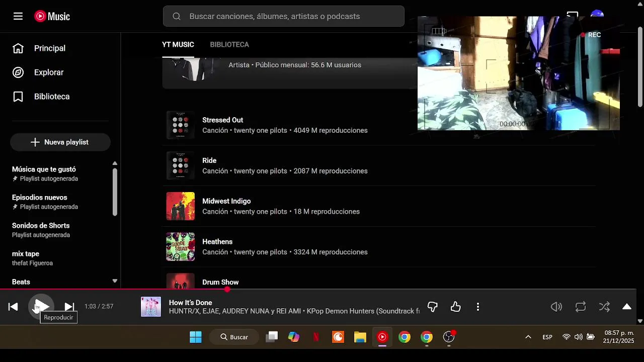Open the system volume tray icon
Image resolution: width=644 pixels, height=362 pixels.
[x=579, y=337]
